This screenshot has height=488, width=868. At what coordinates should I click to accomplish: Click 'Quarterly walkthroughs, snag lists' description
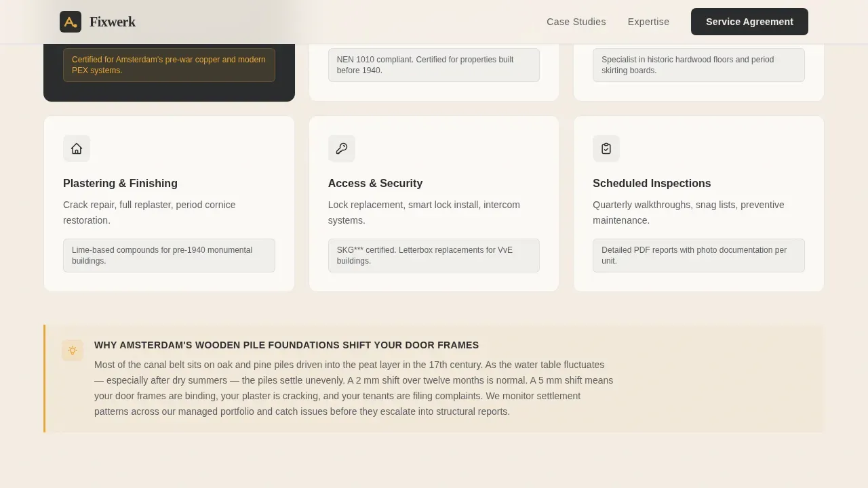point(688,212)
